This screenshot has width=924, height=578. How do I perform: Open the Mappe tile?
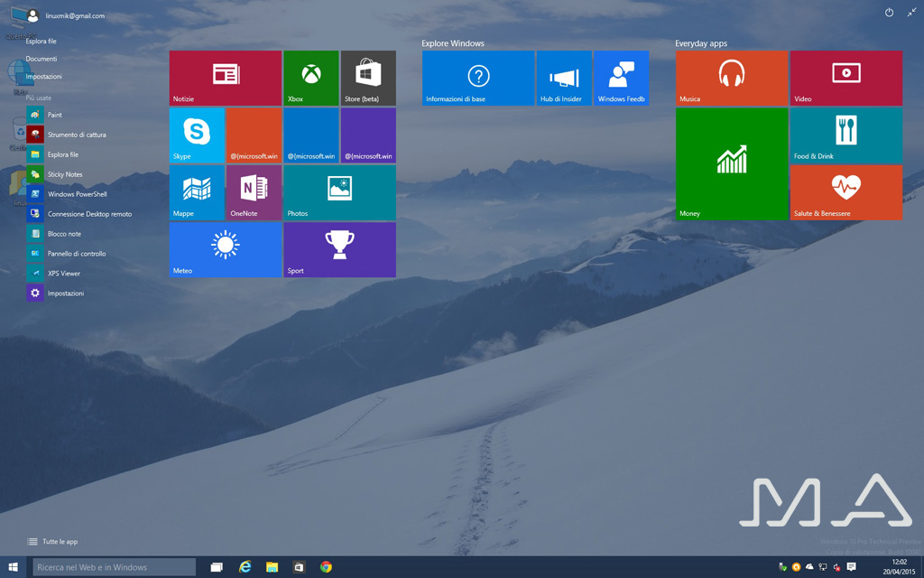tap(197, 192)
